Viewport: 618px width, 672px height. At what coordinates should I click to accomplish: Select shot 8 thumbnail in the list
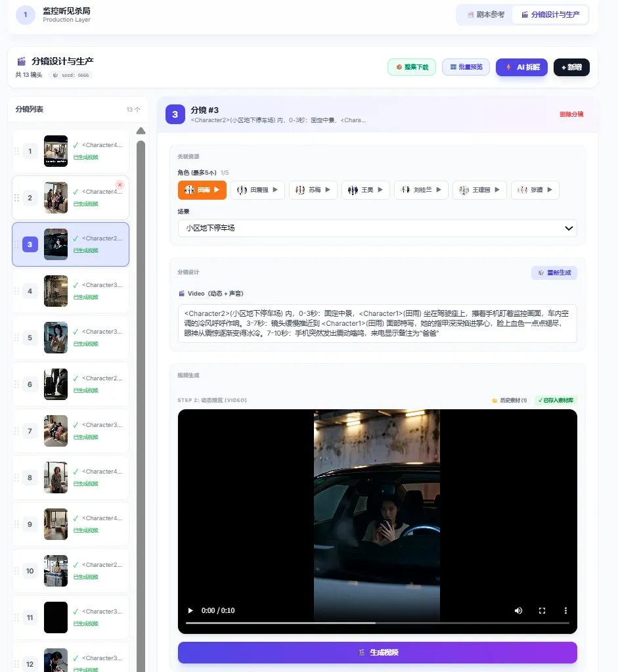[x=56, y=478]
